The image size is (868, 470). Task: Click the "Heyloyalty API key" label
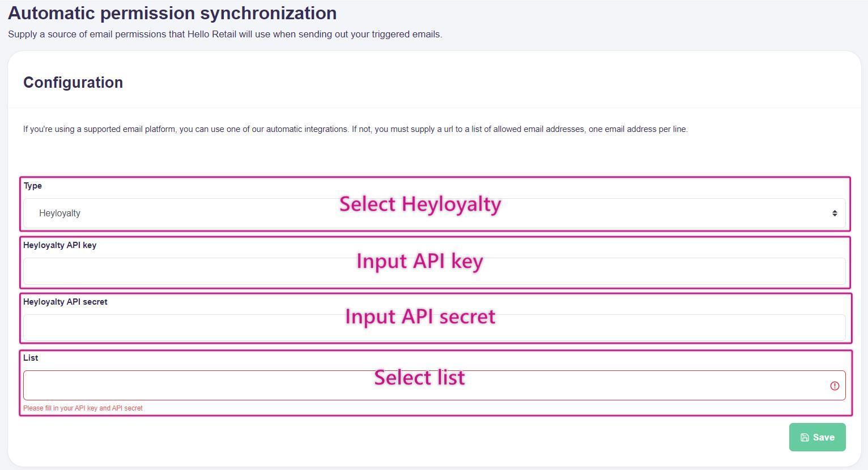coord(59,245)
